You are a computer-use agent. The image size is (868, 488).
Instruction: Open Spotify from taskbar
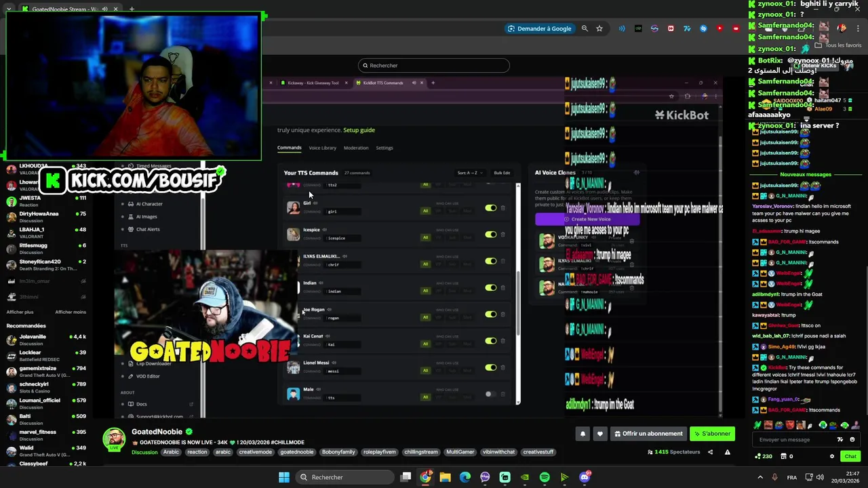coord(545,477)
